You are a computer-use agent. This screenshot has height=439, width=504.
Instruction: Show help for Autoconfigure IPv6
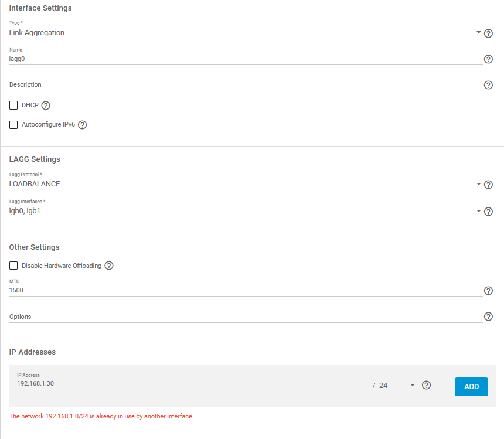[x=83, y=125]
